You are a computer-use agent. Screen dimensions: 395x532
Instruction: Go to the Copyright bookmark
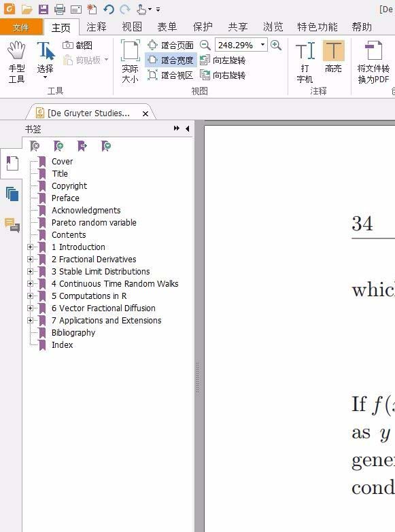pos(69,186)
